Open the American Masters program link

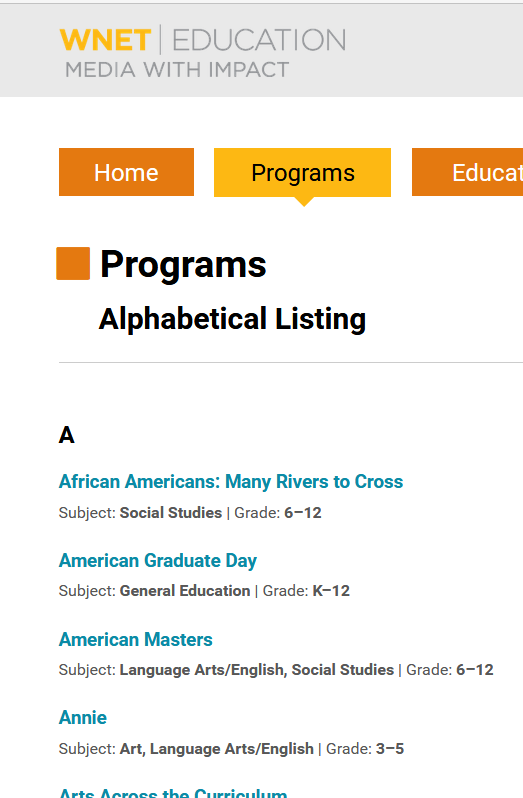136,639
